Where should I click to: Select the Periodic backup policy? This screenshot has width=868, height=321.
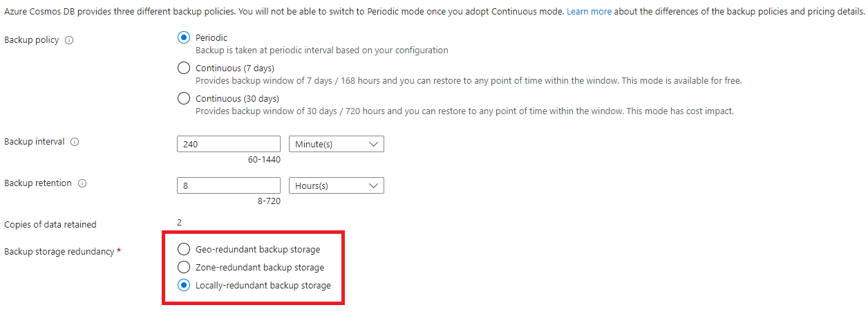pos(184,38)
